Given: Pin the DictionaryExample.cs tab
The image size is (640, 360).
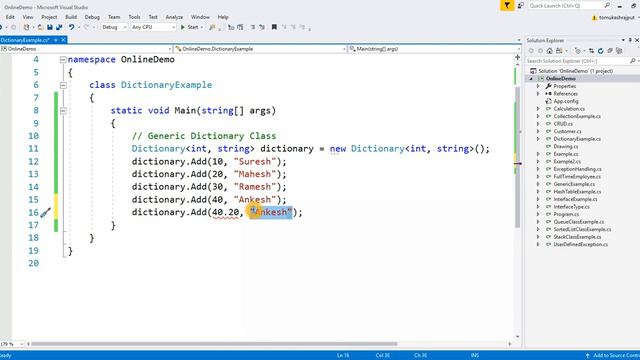Looking at the screenshot, I should tap(56, 40).
